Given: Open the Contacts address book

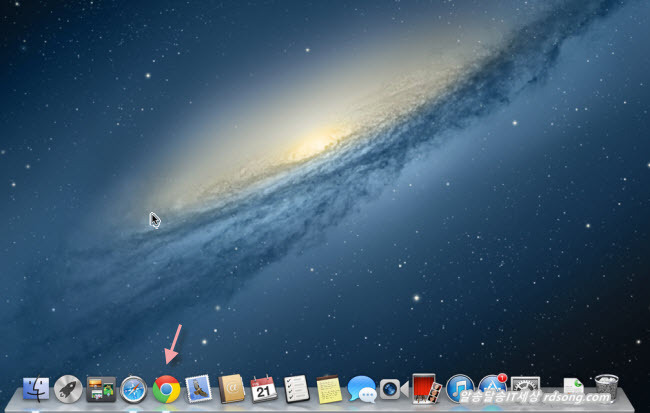Looking at the screenshot, I should pyautogui.click(x=231, y=390).
